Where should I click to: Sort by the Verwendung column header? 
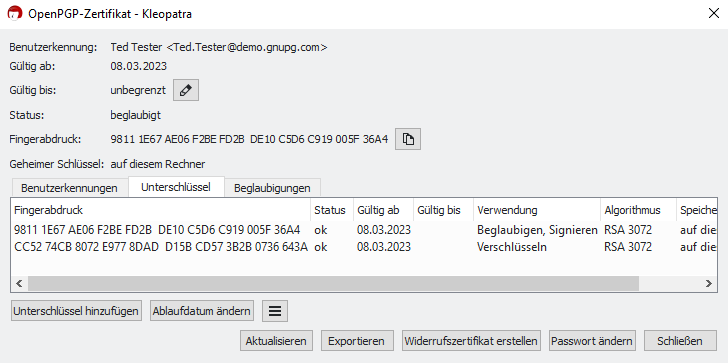click(537, 210)
